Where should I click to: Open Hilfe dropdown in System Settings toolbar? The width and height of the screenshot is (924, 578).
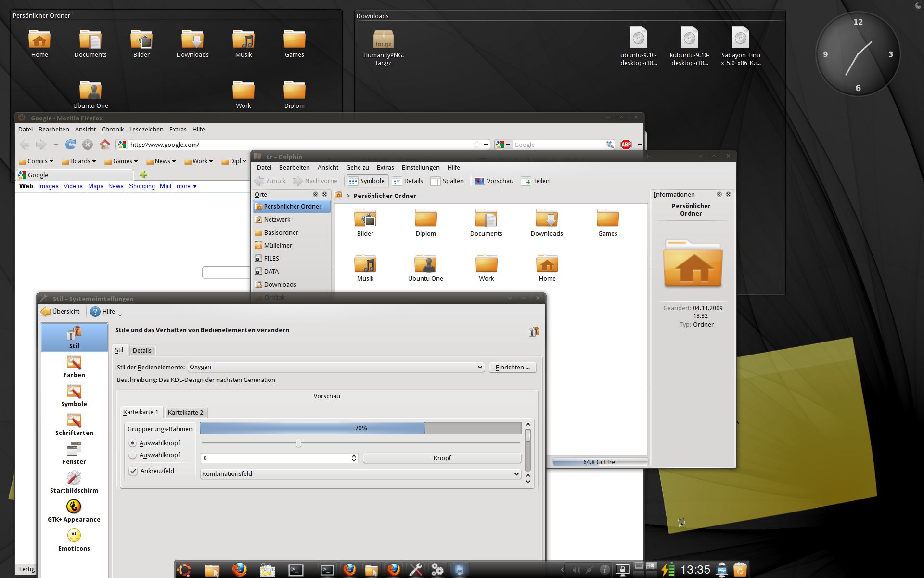pos(107,312)
